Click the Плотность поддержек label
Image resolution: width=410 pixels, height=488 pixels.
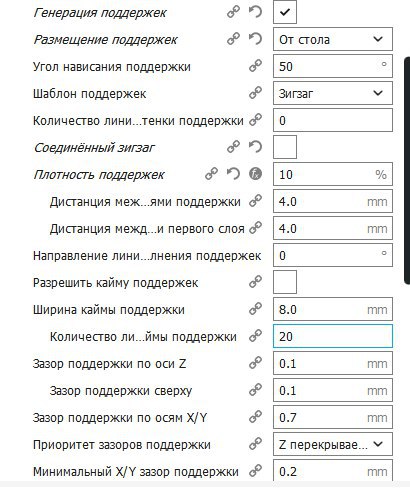click(99, 175)
